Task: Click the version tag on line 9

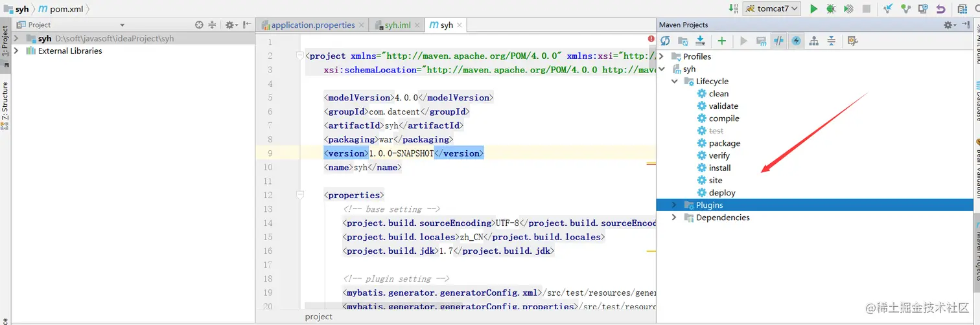Action: (347, 153)
